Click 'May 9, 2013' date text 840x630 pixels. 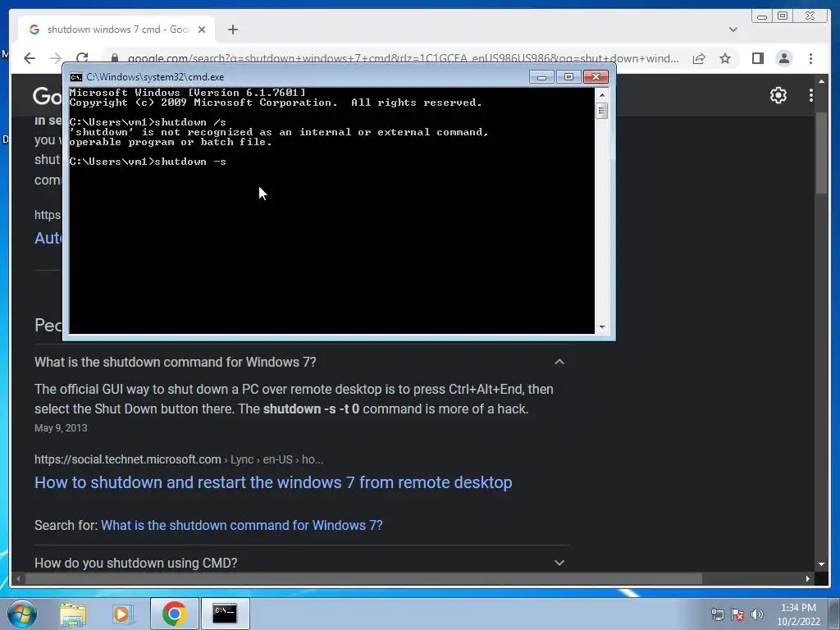point(61,428)
